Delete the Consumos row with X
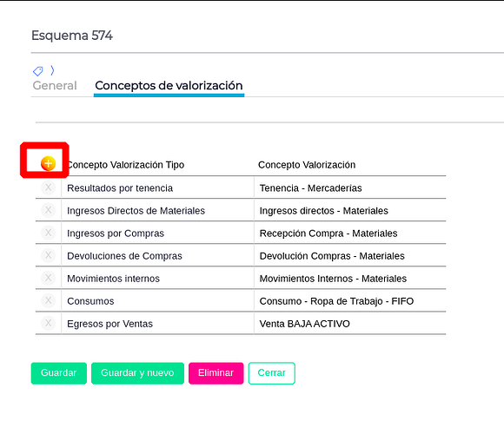The width and height of the screenshot is (504, 434). (48, 301)
